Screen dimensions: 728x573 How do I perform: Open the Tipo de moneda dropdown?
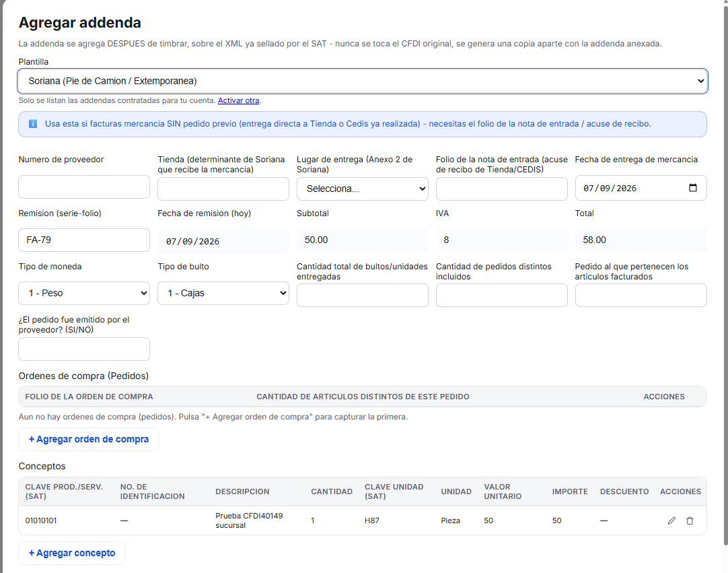[84, 294]
